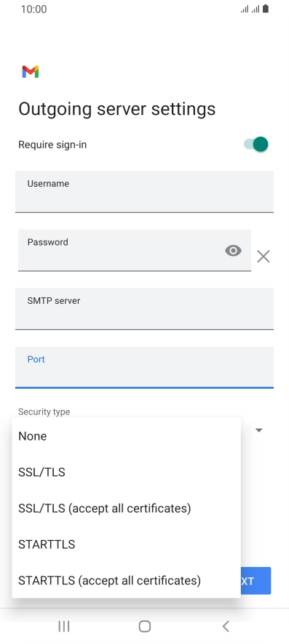
Task: Select None security type
Action: (126, 436)
